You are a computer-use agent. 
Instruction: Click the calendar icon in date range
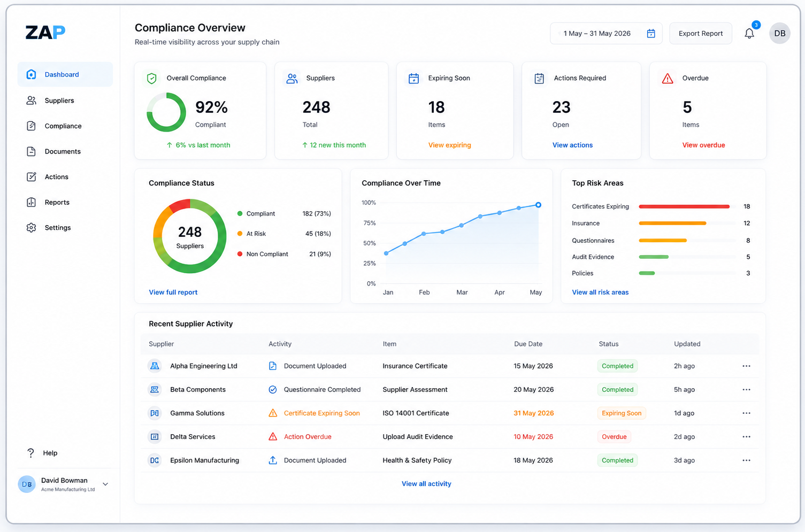pyautogui.click(x=651, y=33)
